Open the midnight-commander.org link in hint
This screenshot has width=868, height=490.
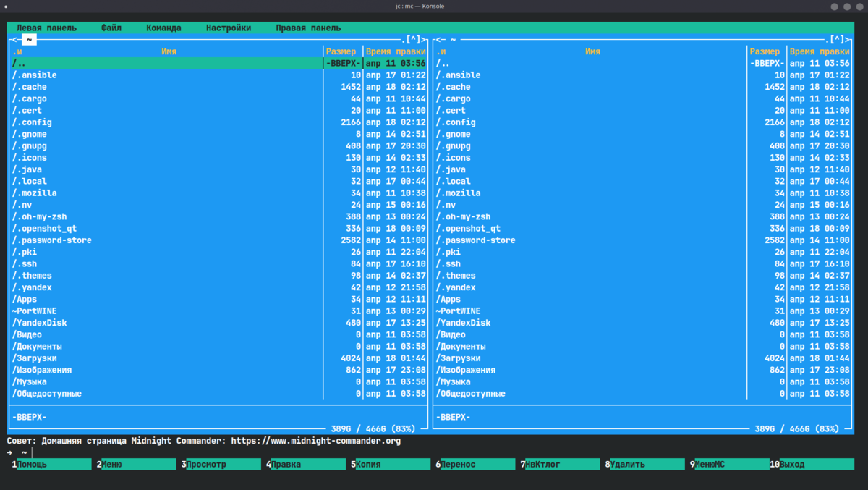pos(315,441)
